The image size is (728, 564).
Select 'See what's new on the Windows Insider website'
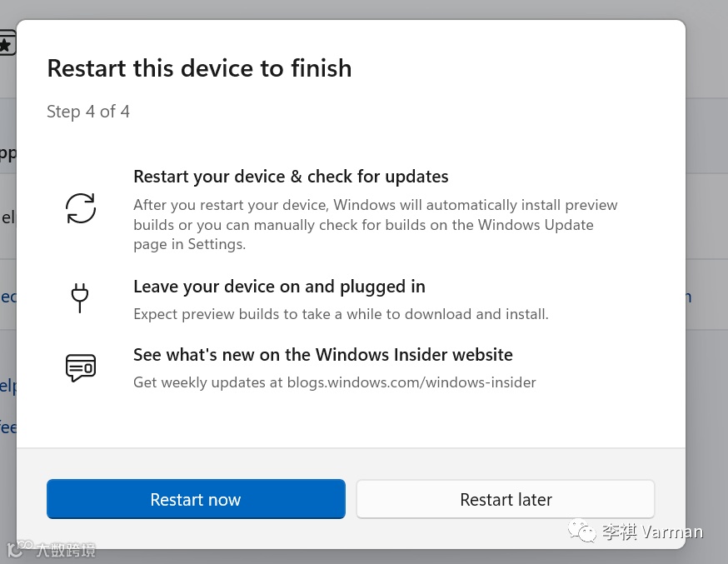point(322,355)
